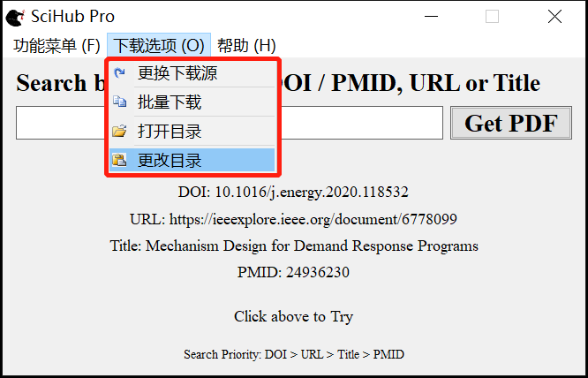The width and height of the screenshot is (588, 378).
Task: Click the documents icon beside 批量下载
Action: point(119,102)
